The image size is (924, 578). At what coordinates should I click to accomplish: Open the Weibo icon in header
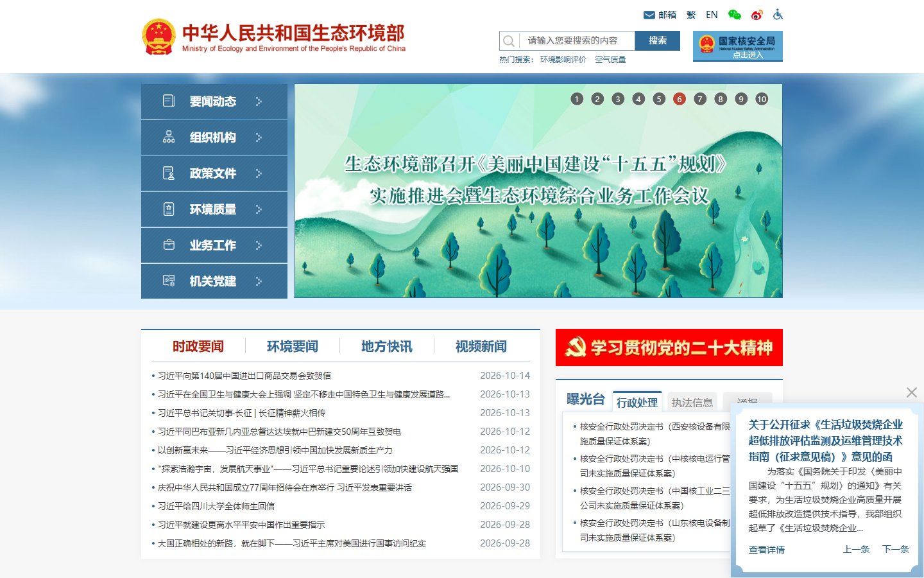click(x=757, y=15)
